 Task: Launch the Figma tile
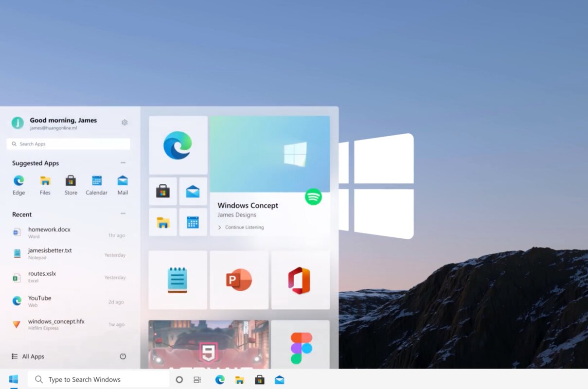tap(301, 344)
